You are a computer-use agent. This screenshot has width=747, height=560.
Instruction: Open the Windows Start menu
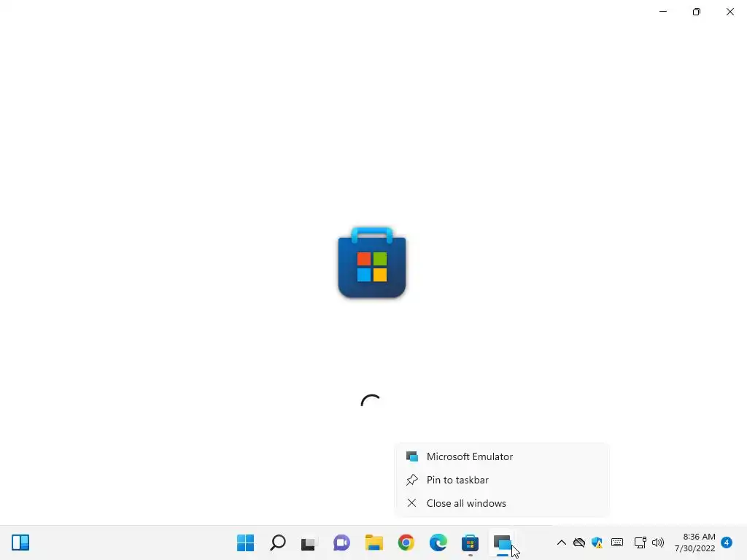(x=245, y=542)
